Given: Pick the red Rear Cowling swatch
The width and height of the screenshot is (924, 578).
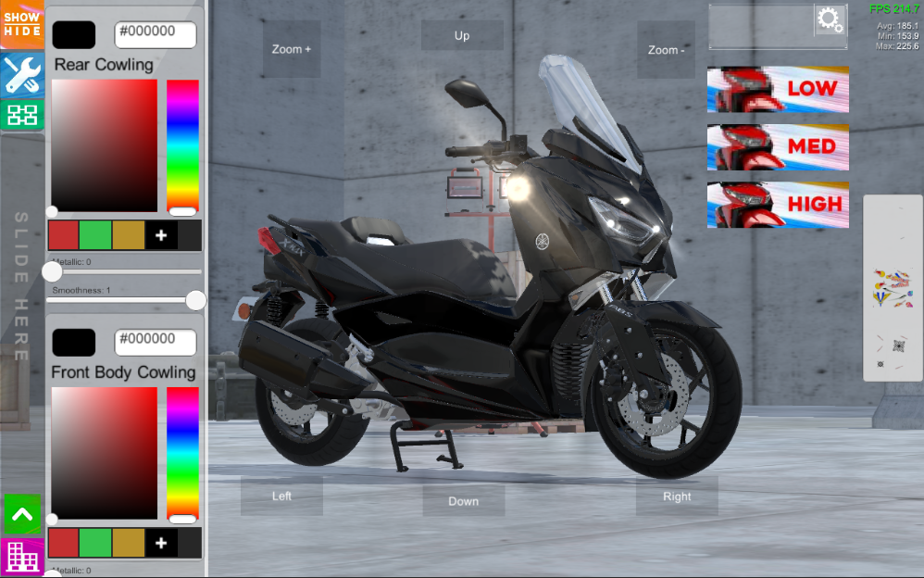Looking at the screenshot, I should point(64,235).
